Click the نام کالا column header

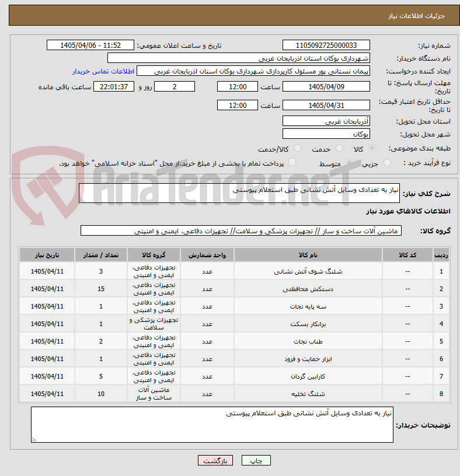pyautogui.click(x=308, y=255)
